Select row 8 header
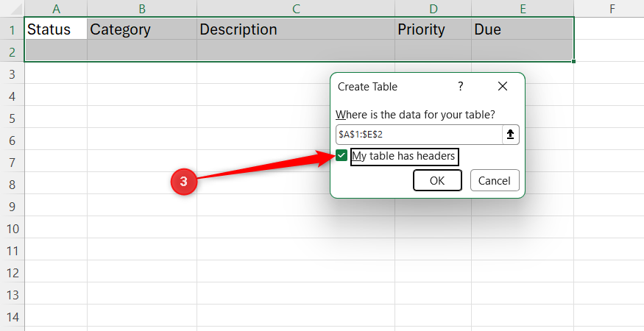This screenshot has width=644, height=331. (x=12, y=185)
